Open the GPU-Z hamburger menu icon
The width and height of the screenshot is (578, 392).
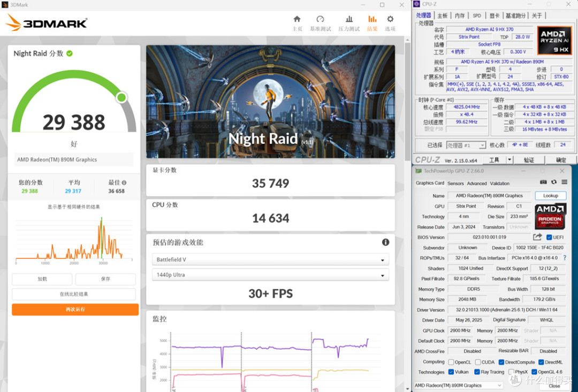pos(565,182)
